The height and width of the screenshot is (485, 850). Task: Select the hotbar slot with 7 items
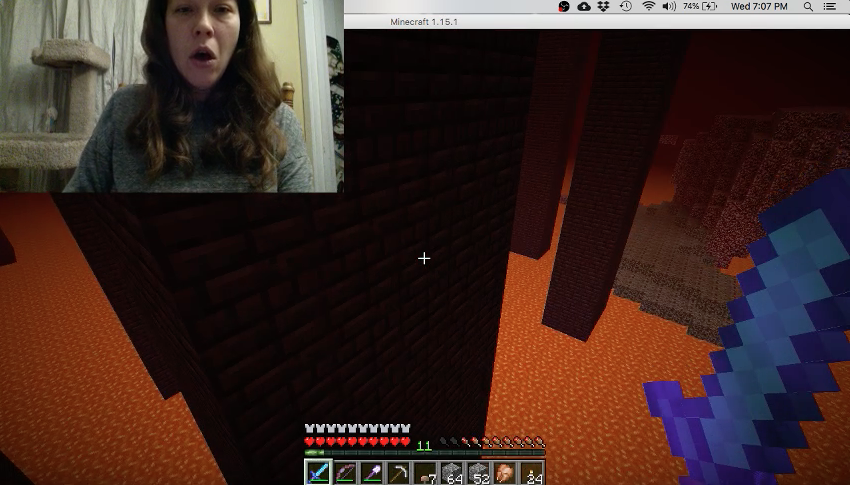(x=426, y=473)
